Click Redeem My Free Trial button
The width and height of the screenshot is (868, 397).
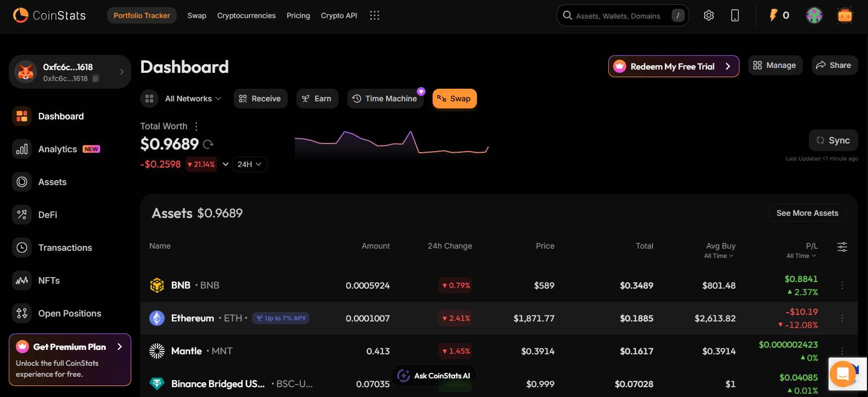[x=674, y=66]
